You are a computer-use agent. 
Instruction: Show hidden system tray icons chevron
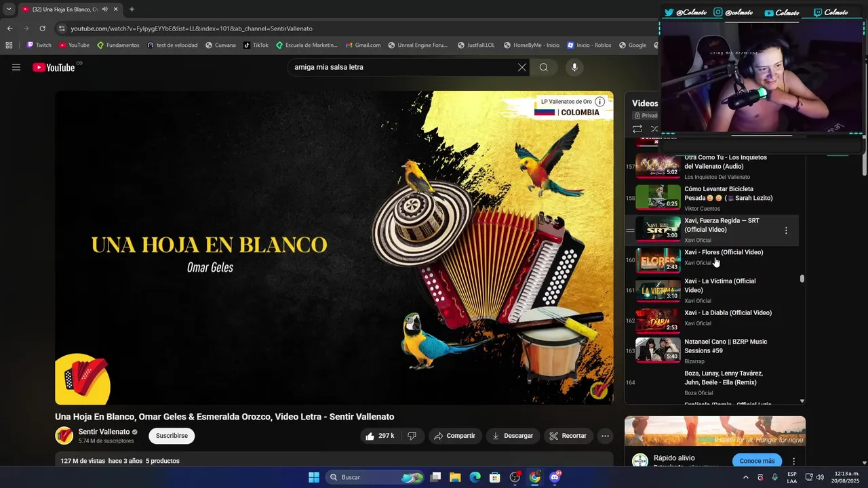[x=746, y=477]
